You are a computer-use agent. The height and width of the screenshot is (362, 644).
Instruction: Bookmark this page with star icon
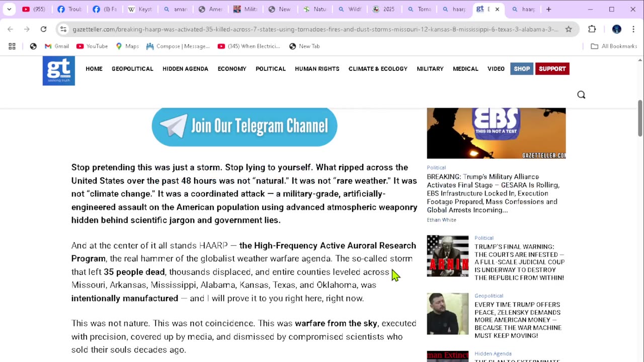pos(569,29)
